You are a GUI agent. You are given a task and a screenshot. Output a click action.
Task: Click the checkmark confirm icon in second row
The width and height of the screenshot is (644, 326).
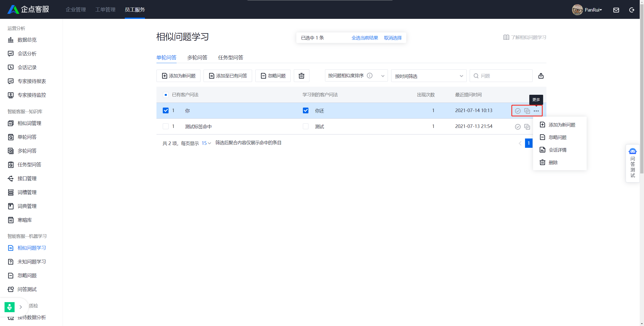click(517, 127)
